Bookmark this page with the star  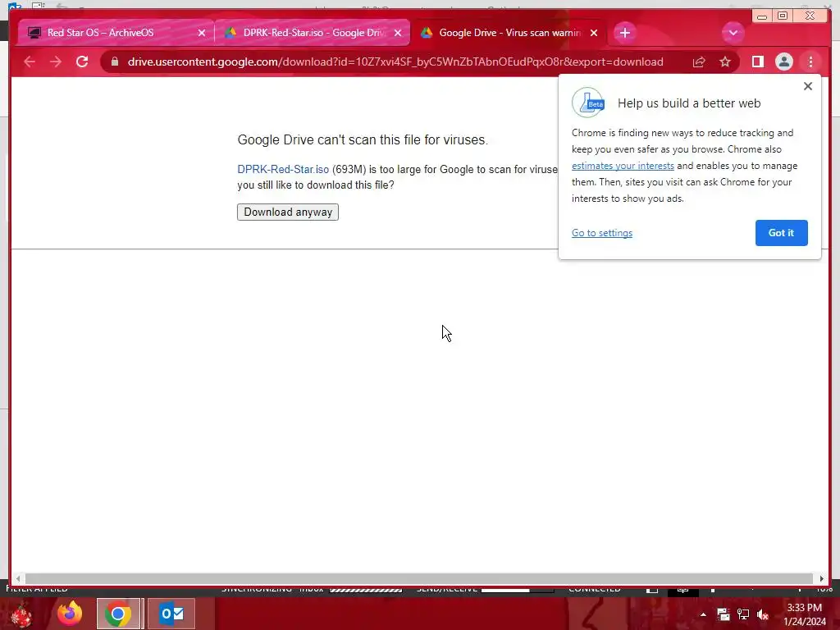pyautogui.click(x=725, y=62)
